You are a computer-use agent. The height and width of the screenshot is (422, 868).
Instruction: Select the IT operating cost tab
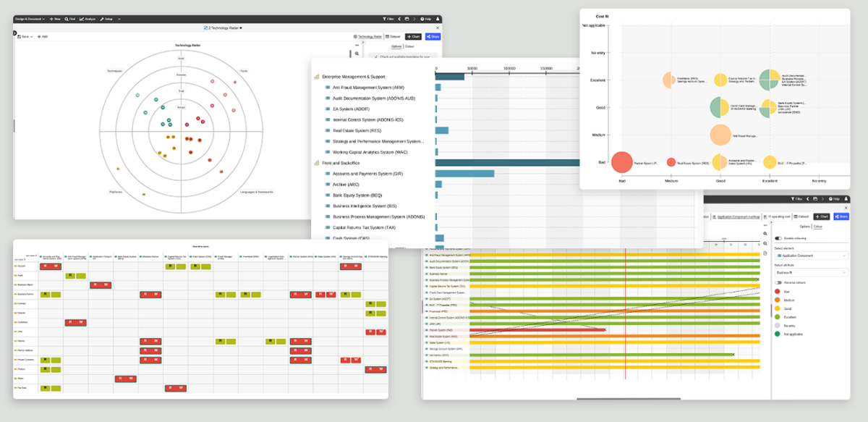click(779, 216)
